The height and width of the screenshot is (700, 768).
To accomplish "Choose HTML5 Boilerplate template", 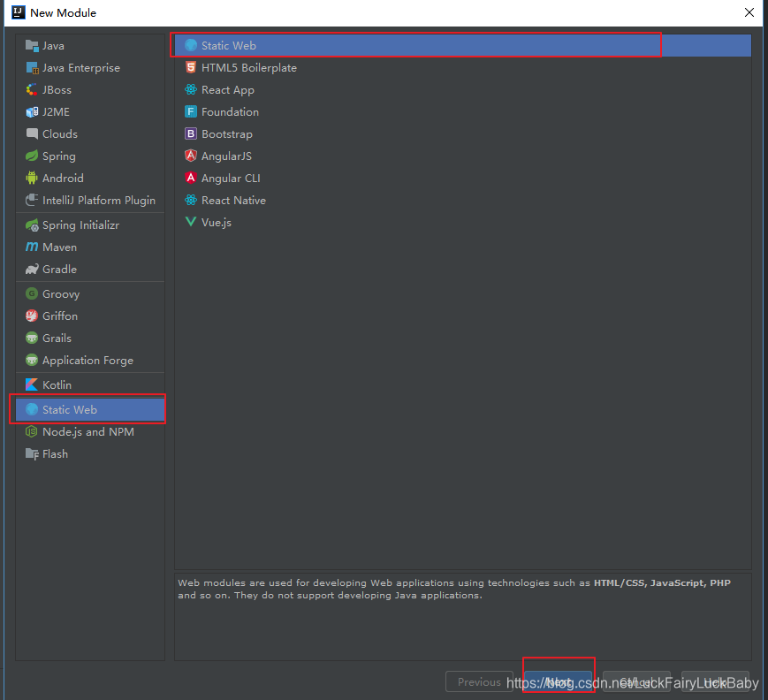I will pyautogui.click(x=463, y=67).
